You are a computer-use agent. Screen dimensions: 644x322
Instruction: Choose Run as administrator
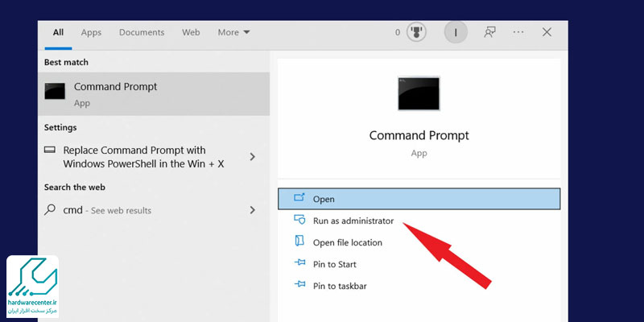(353, 221)
